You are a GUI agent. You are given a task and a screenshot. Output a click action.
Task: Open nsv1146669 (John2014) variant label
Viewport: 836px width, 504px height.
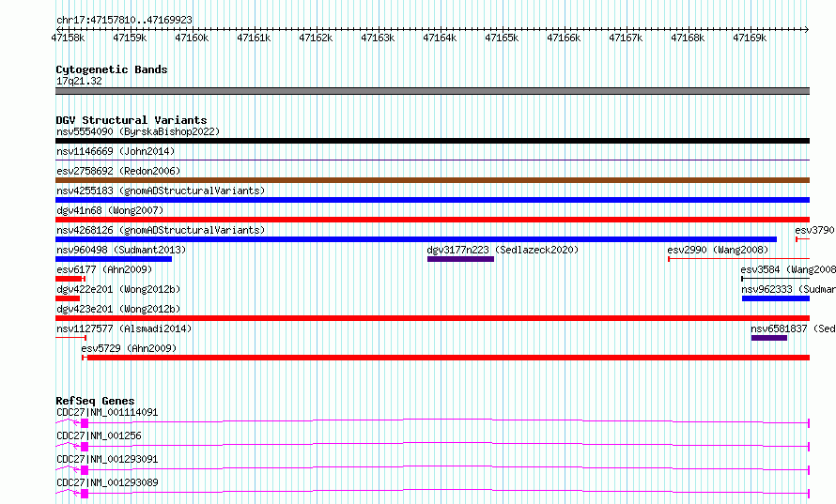[116, 151]
